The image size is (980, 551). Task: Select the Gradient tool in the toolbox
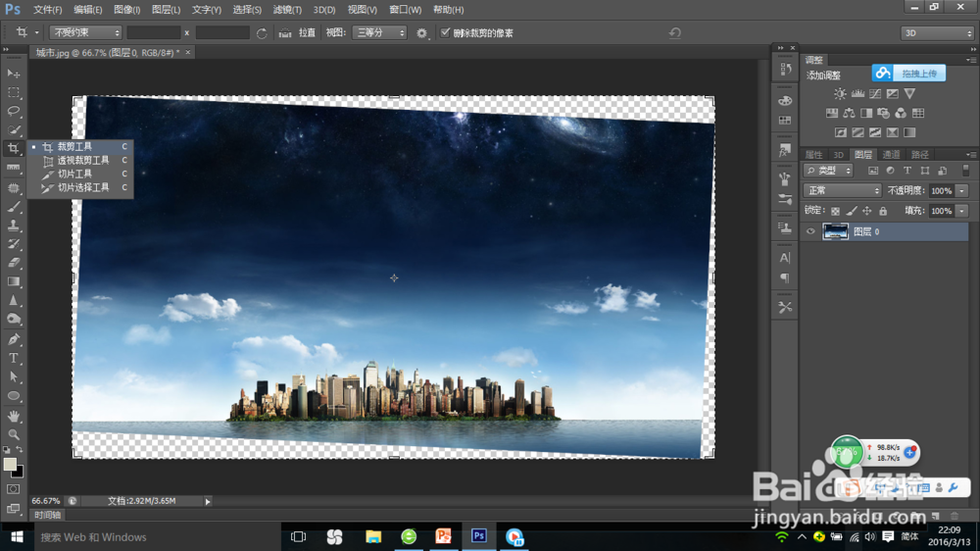tap(13, 282)
